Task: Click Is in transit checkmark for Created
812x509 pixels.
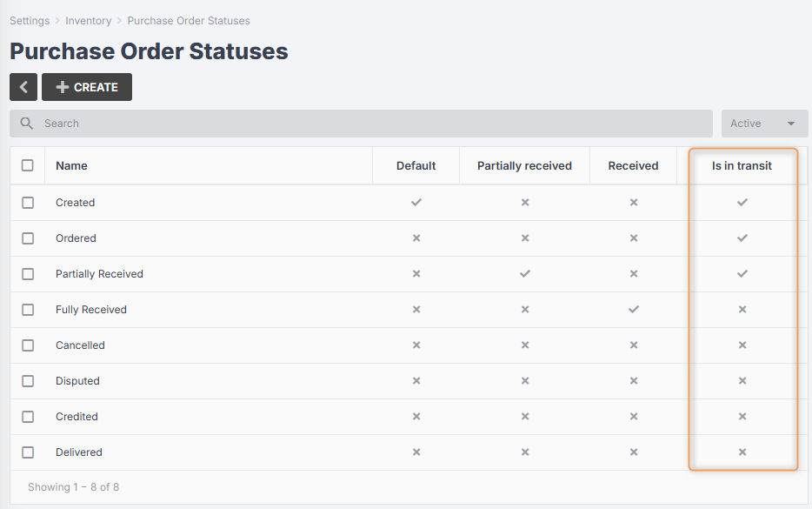Action: click(x=742, y=202)
